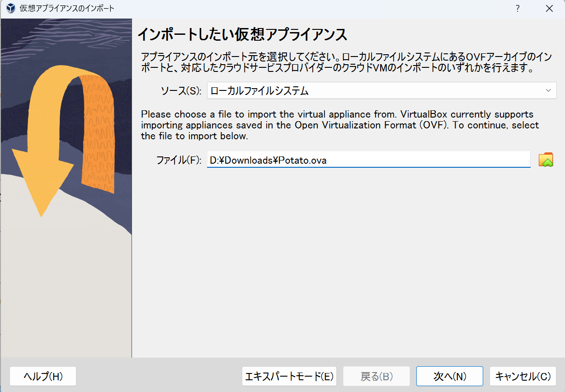Click the キャンセル(C) button
Image resolution: width=565 pixels, height=392 pixels.
(x=523, y=376)
